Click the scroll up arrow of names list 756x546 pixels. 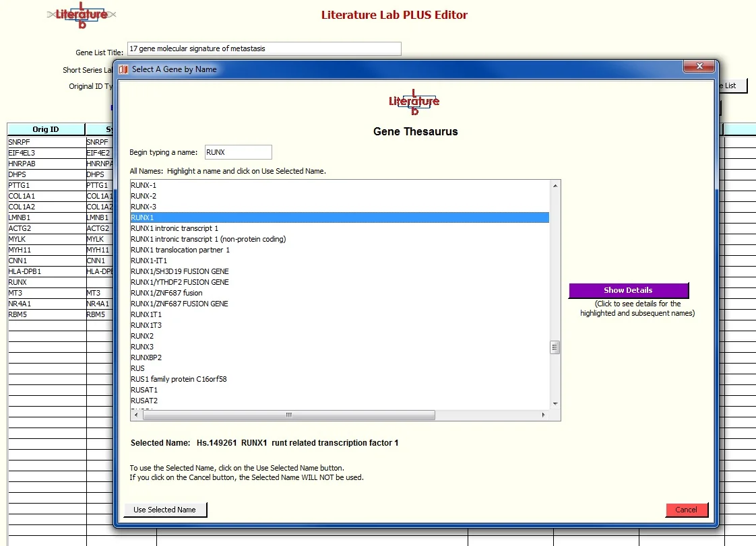pyautogui.click(x=555, y=186)
